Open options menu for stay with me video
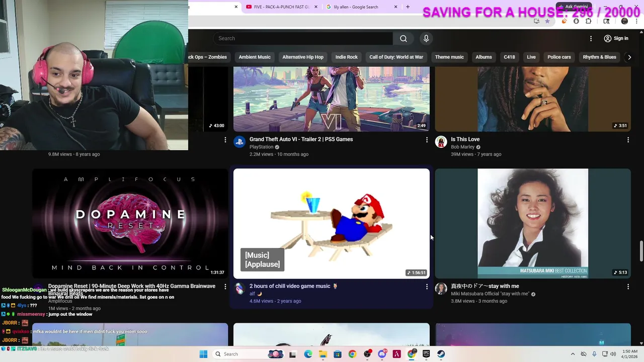644x362 pixels. pos(628,287)
